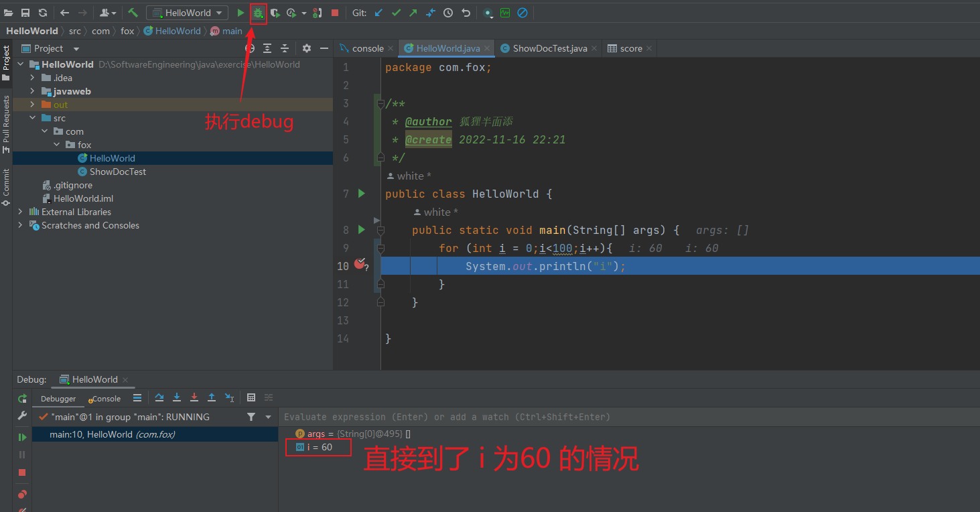Viewport: 980px width, 512px height.
Task: Open Evaluate Expression calculator icon
Action: [251, 397]
